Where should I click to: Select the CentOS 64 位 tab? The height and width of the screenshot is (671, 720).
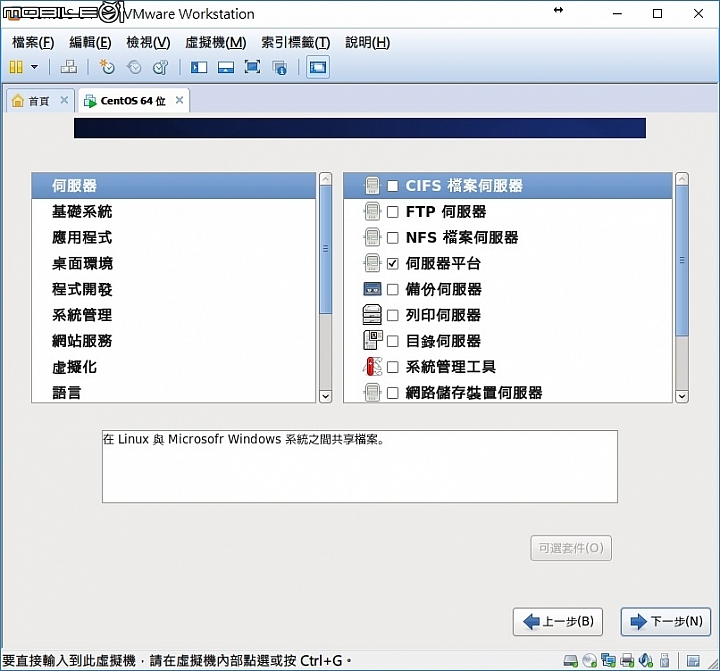[133, 101]
